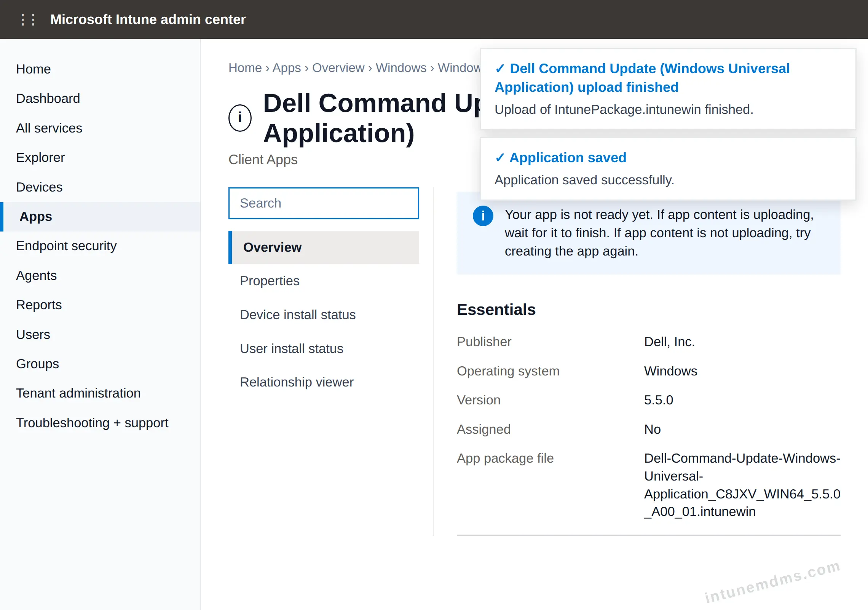Click the 'Publisher' field label
The height and width of the screenshot is (610, 868).
click(x=484, y=342)
